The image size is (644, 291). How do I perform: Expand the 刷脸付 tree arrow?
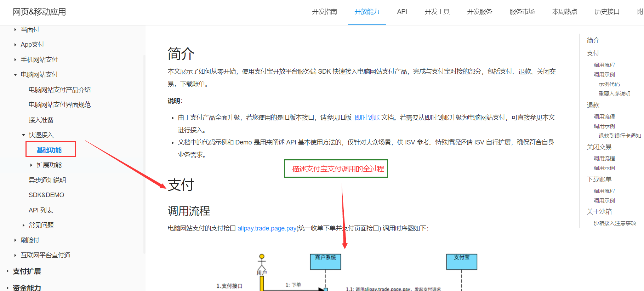coord(15,240)
